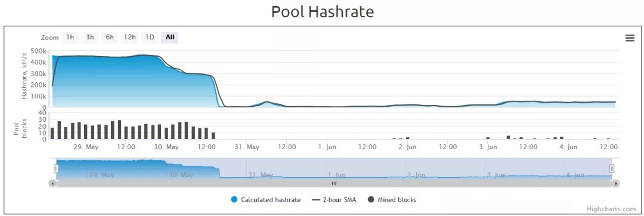Image resolution: width=644 pixels, height=216 pixels.
Task: Open the Highcharts hamburger export menu
Action: [630, 38]
